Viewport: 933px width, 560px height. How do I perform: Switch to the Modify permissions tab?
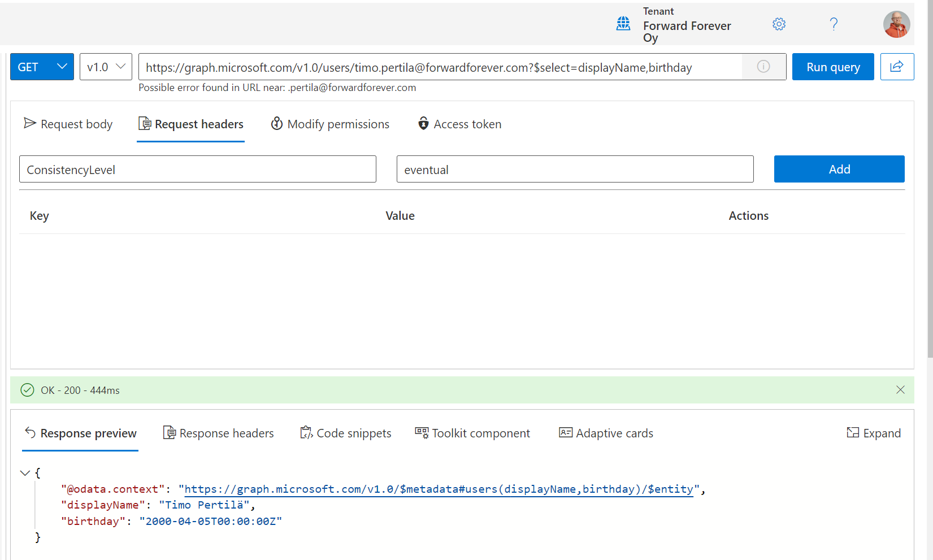[330, 124]
